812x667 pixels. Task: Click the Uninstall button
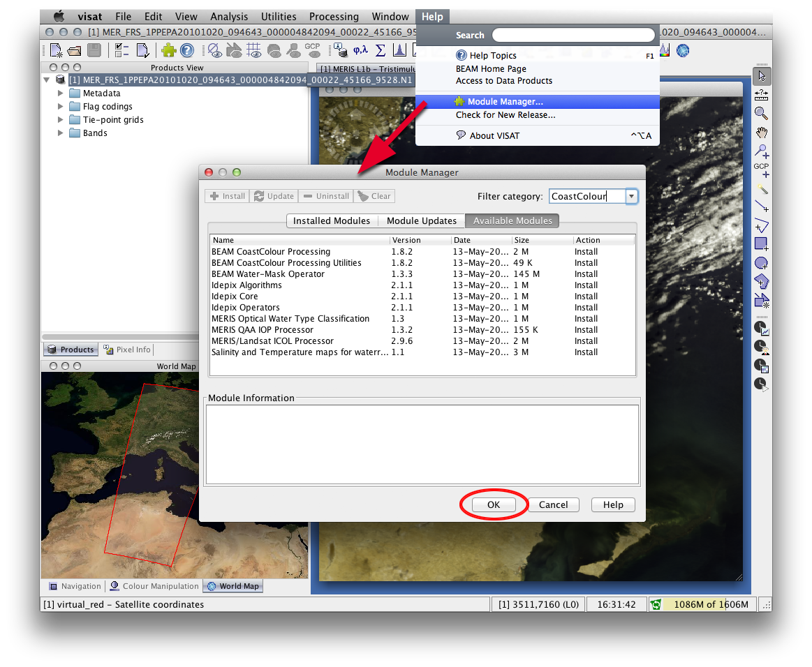(326, 196)
